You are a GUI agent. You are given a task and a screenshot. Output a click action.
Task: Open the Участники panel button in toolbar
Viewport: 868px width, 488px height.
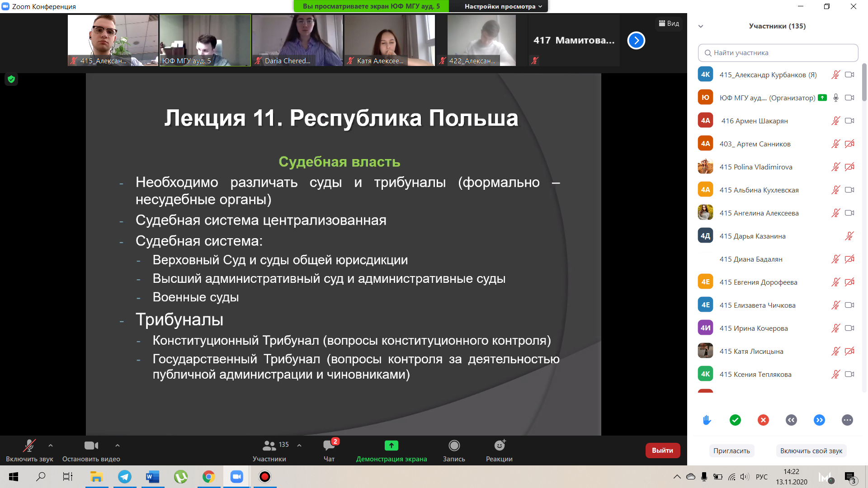[x=269, y=450]
